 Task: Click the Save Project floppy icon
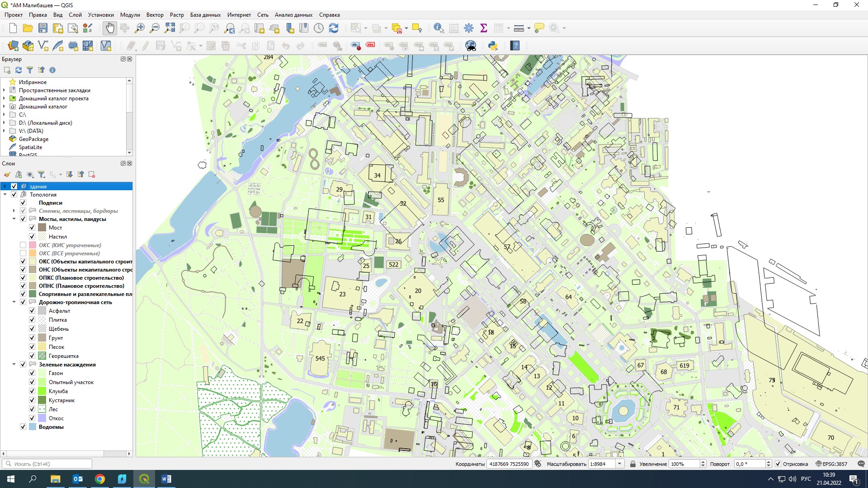click(x=43, y=28)
